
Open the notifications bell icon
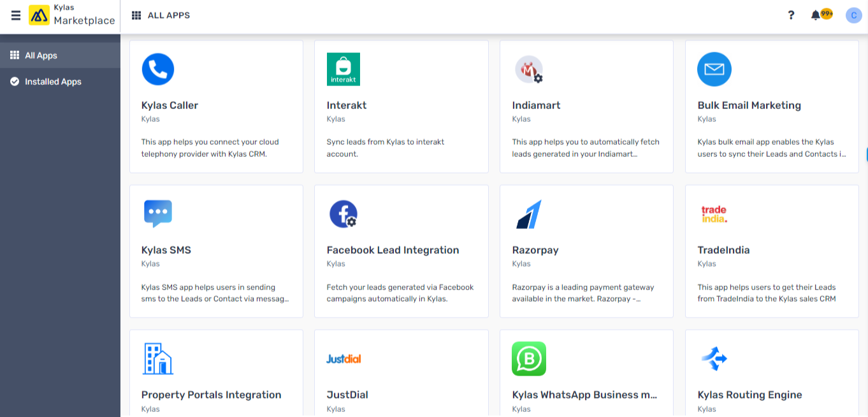[x=815, y=15]
